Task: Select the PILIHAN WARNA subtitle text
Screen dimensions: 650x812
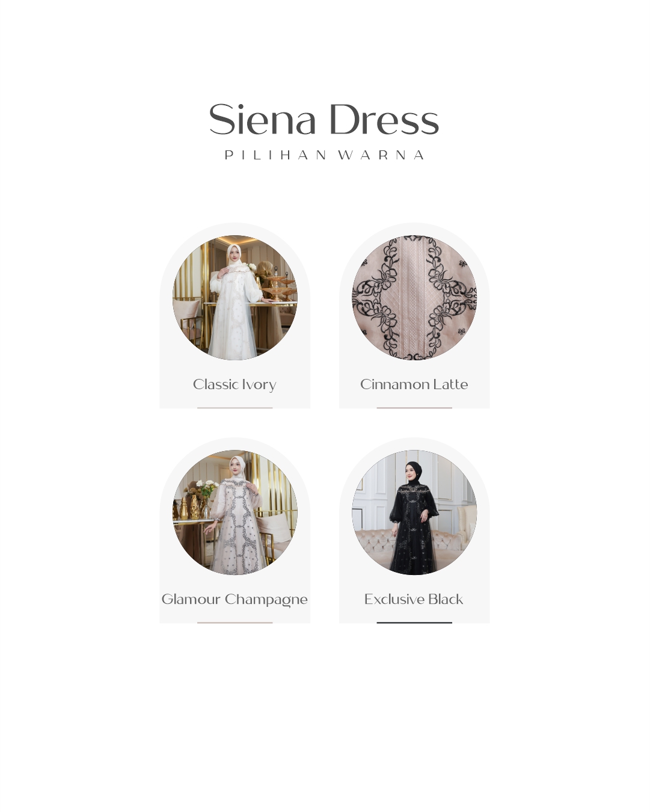Action: click(325, 155)
